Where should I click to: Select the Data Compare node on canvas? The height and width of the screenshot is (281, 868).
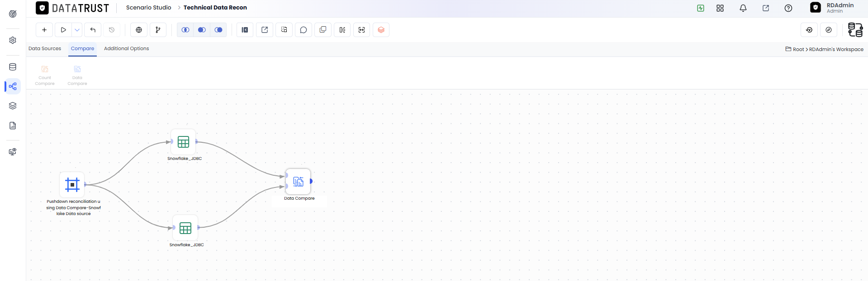(298, 182)
